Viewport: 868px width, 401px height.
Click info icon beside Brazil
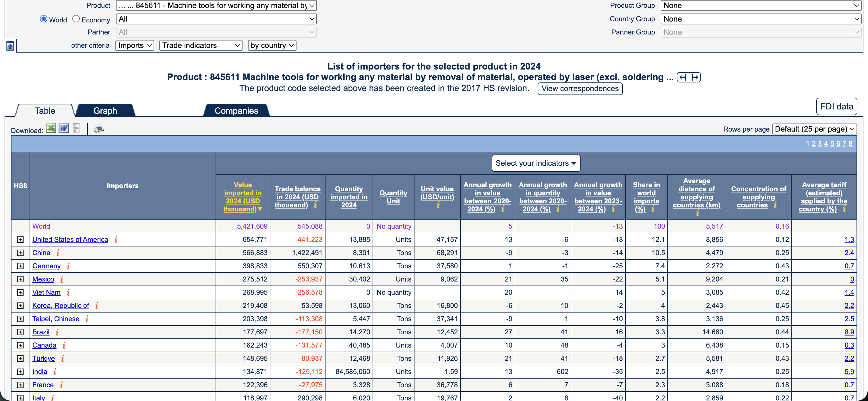coord(57,332)
